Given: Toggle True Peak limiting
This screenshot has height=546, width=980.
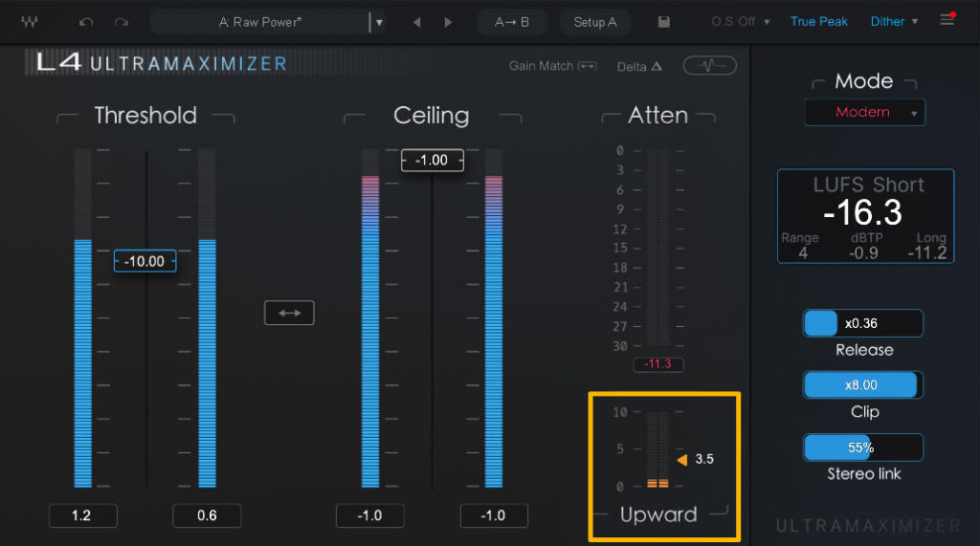Looking at the screenshot, I should pyautogui.click(x=818, y=21).
